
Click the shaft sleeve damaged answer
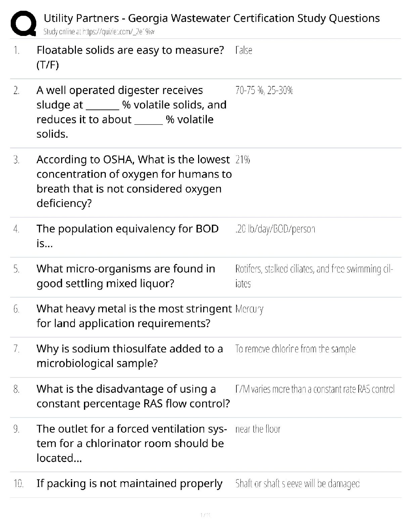click(x=297, y=483)
